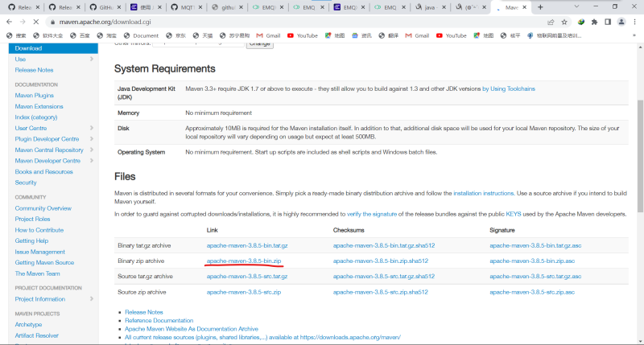Open the Chrome three-dot menu
This screenshot has height=345, width=644.
pyautogui.click(x=634, y=22)
